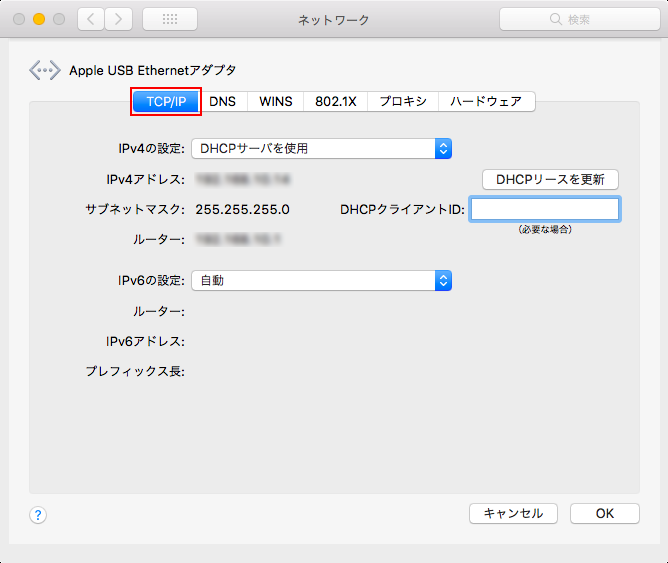Select the ハードウェア tab
The width and height of the screenshot is (668, 563).
click(x=486, y=101)
